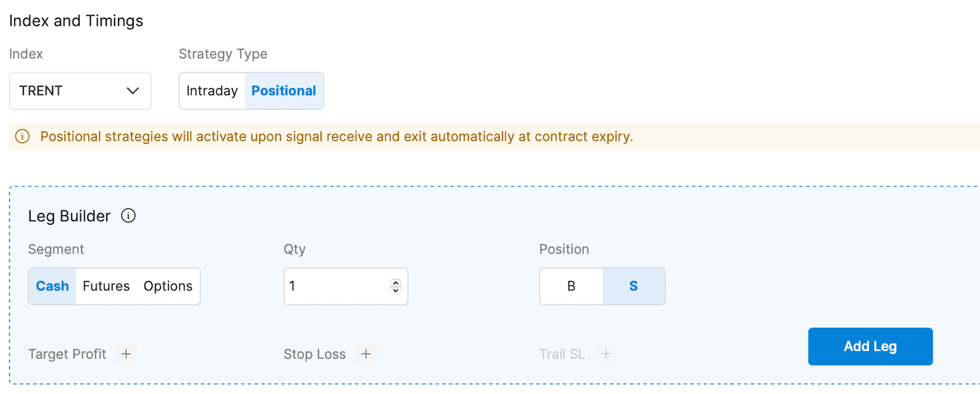Add a Stop Loss using the plus icon
980x394 pixels.
click(366, 354)
